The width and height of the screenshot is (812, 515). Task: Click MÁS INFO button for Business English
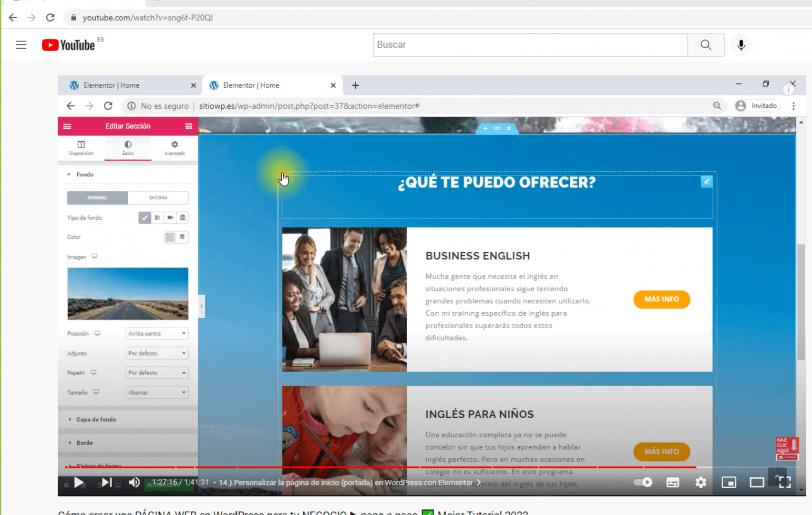pos(661,299)
